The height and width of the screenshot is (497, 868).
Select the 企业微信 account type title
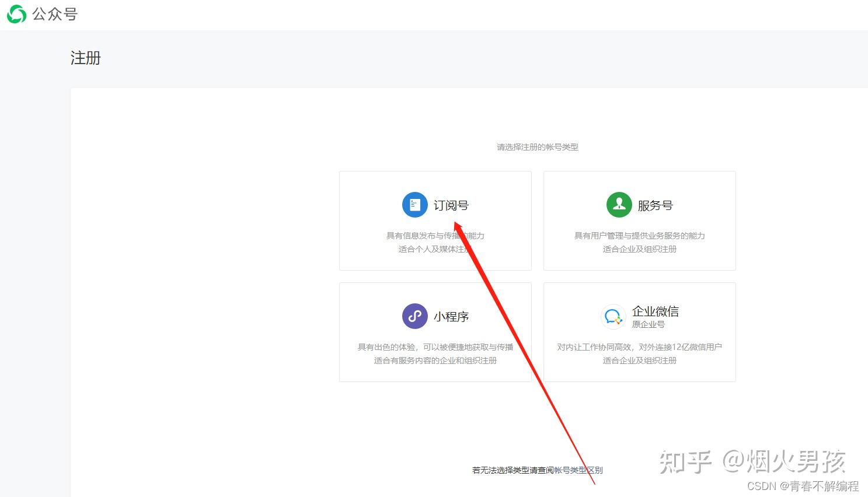point(656,311)
